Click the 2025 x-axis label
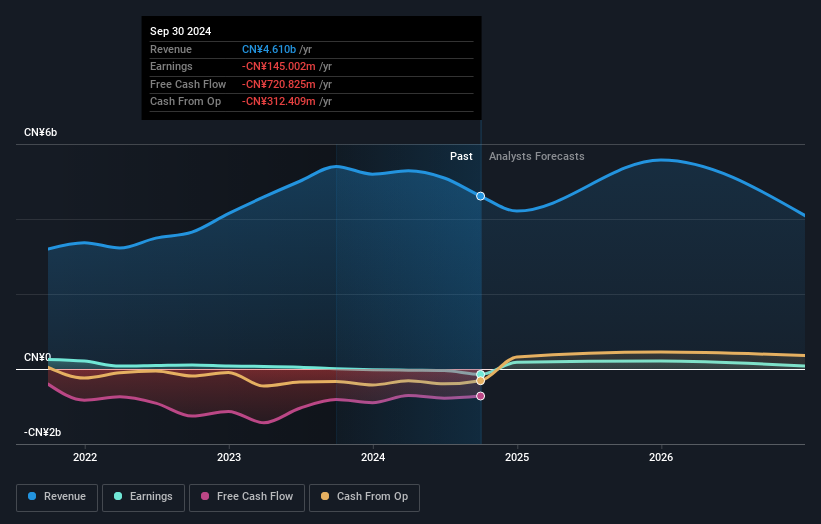The image size is (821, 524). click(x=517, y=457)
